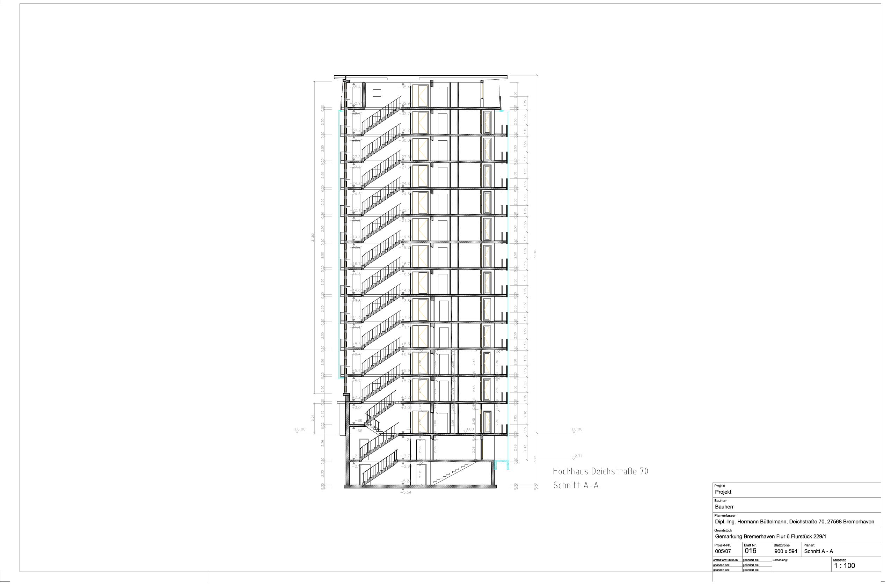Screen dimensions: 891x588
Task: Select the "−5.54" level below the foundation
Action: [406, 492]
